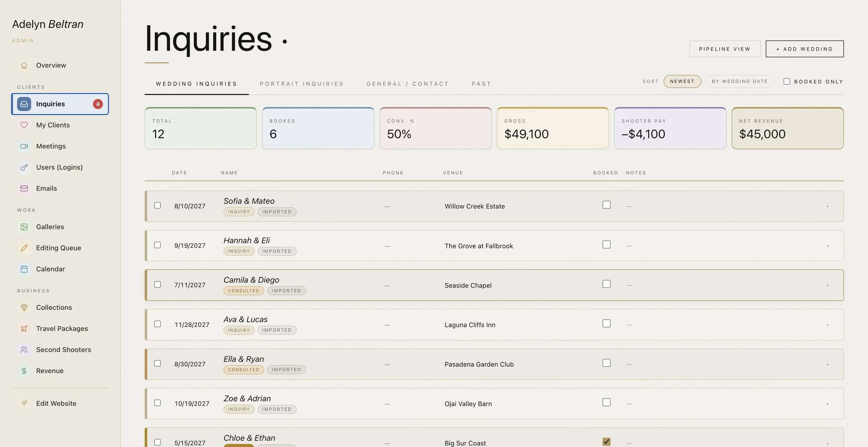
Task: Click the red 4 badge on Inquiries
Action: 98,104
